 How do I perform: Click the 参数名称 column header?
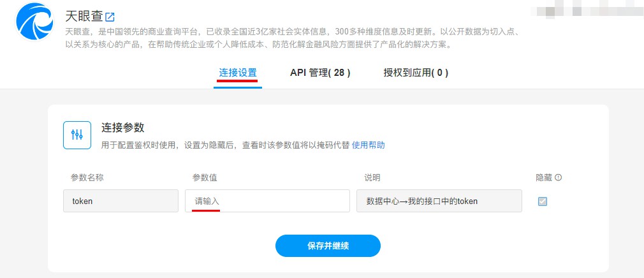[x=87, y=177]
